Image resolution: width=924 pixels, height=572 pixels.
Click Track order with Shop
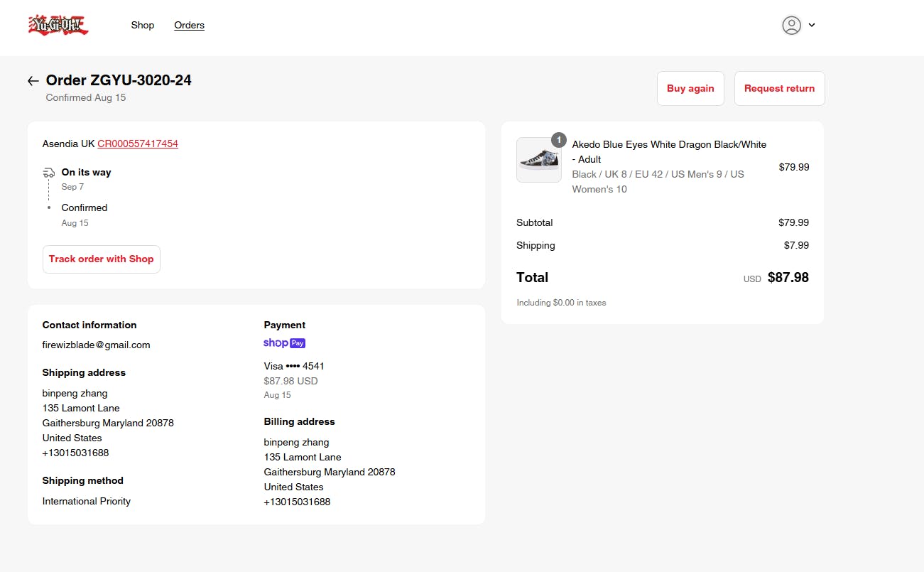point(102,259)
